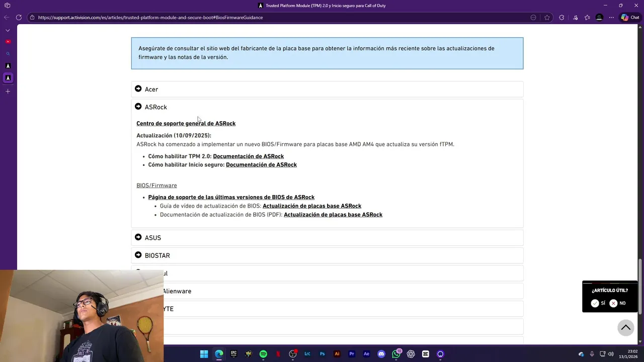Open Illustrator from the taskbar
644x362 pixels.
tap(337, 354)
